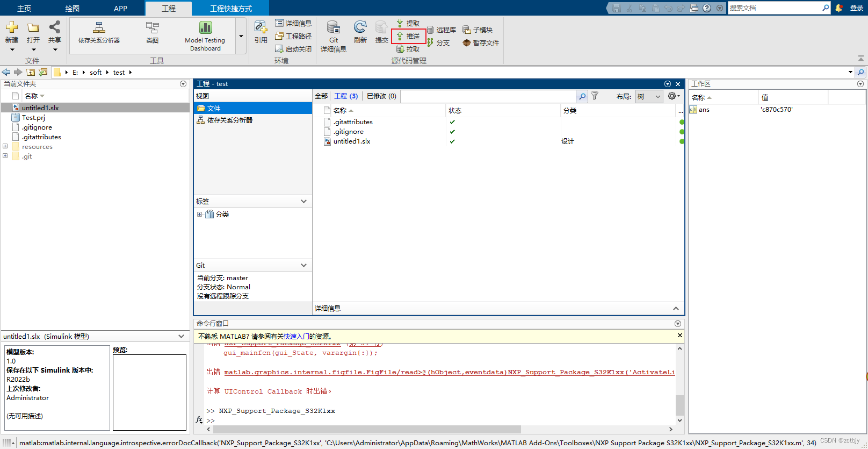Click the 打开 (Open) folder icon
868x449 pixels.
33,27
